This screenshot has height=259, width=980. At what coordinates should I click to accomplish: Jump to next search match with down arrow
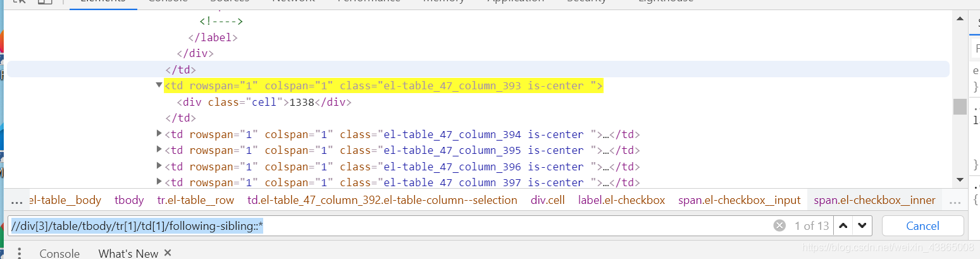coord(863,226)
